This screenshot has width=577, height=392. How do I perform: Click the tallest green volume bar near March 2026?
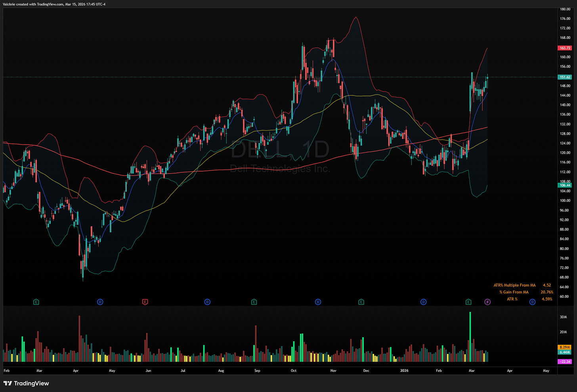tap(470, 337)
